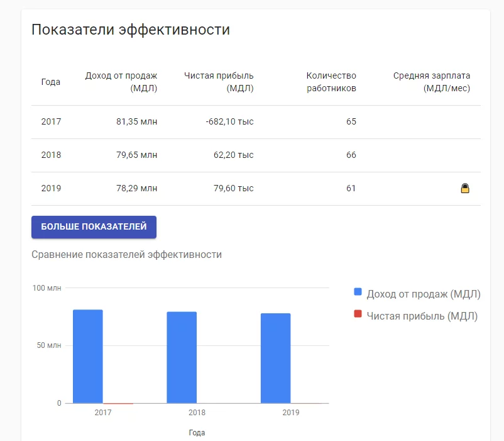The image size is (504, 441).
Task: Select the Доход от продаж (МДЛ) legend label
Action: point(424,294)
